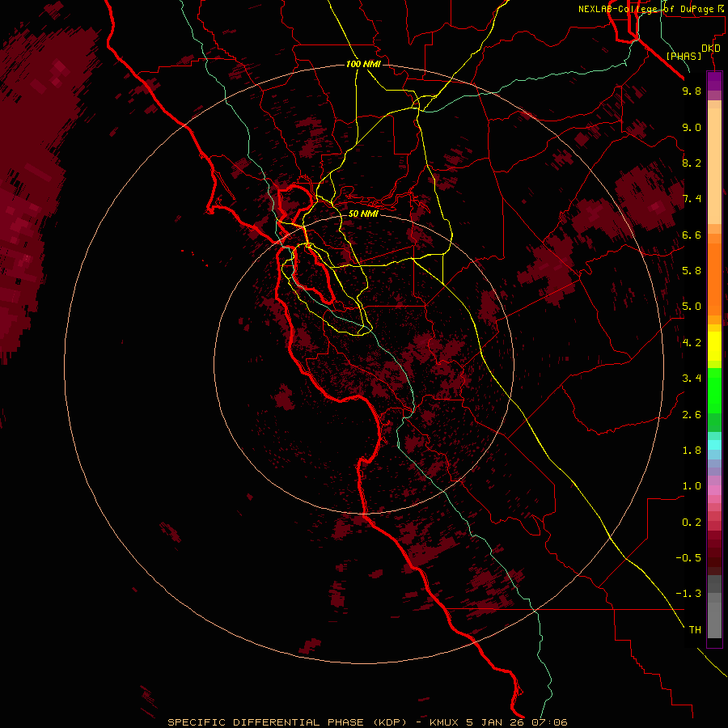
Task: Select the yellow segment of the color bar
Action: coord(714,346)
